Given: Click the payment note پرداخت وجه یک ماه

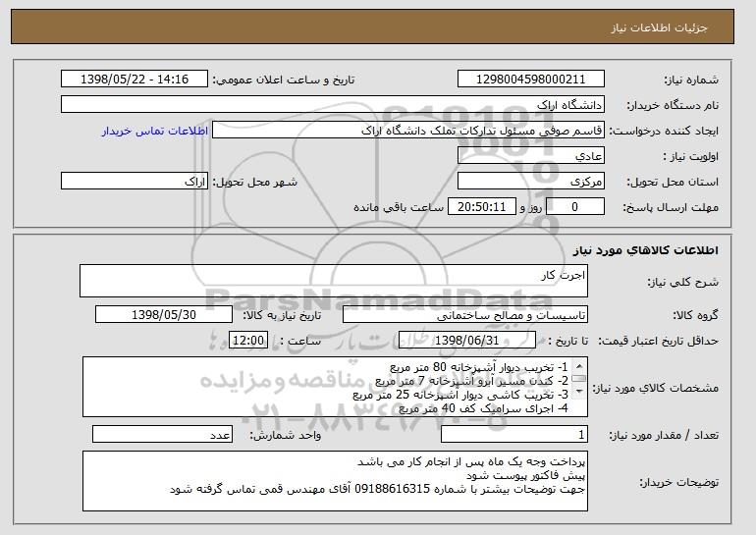Looking at the screenshot, I should point(471,462).
